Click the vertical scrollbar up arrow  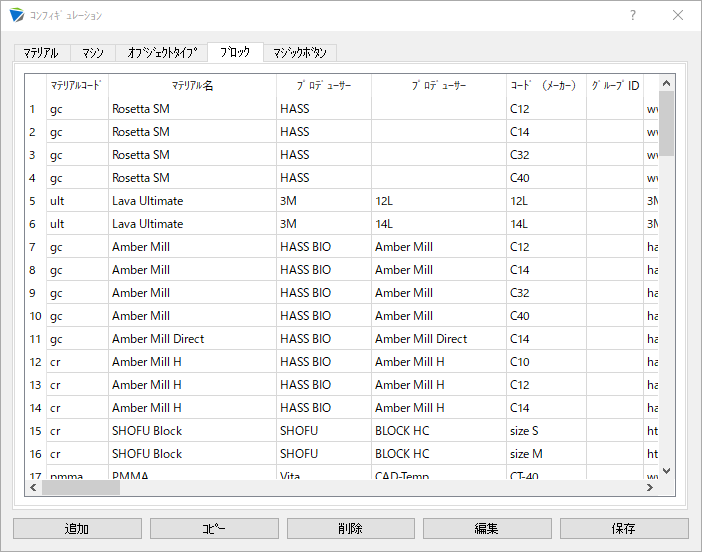click(x=666, y=83)
